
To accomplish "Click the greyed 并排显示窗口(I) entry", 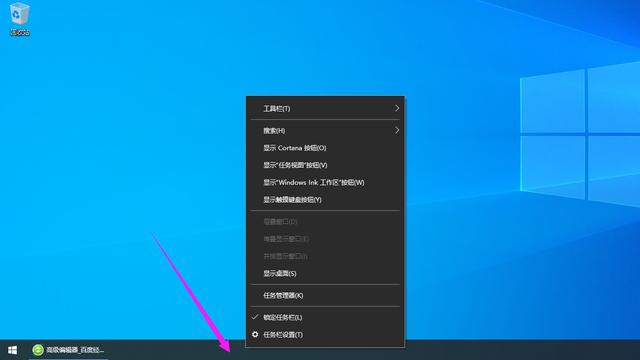I will (325, 256).
